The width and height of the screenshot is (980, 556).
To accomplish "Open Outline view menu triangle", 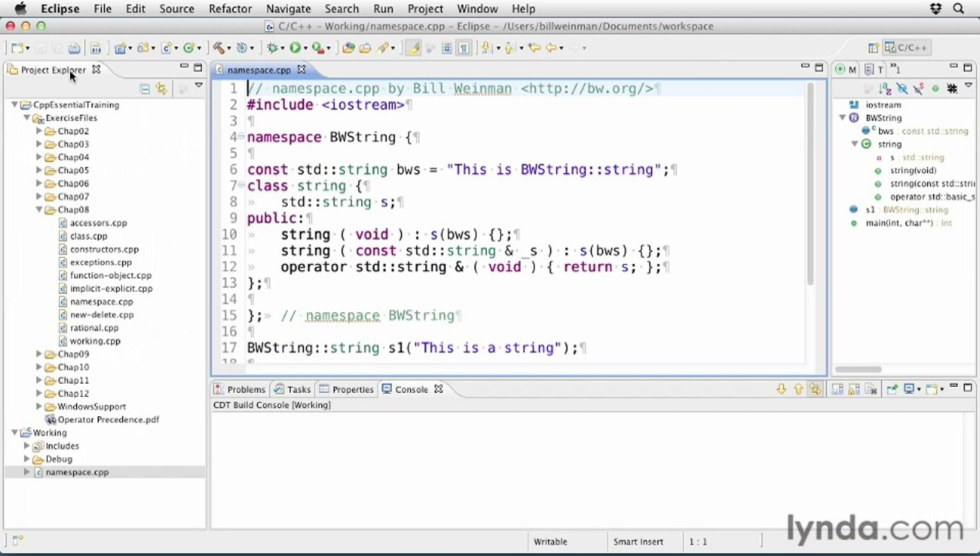I will point(968,85).
